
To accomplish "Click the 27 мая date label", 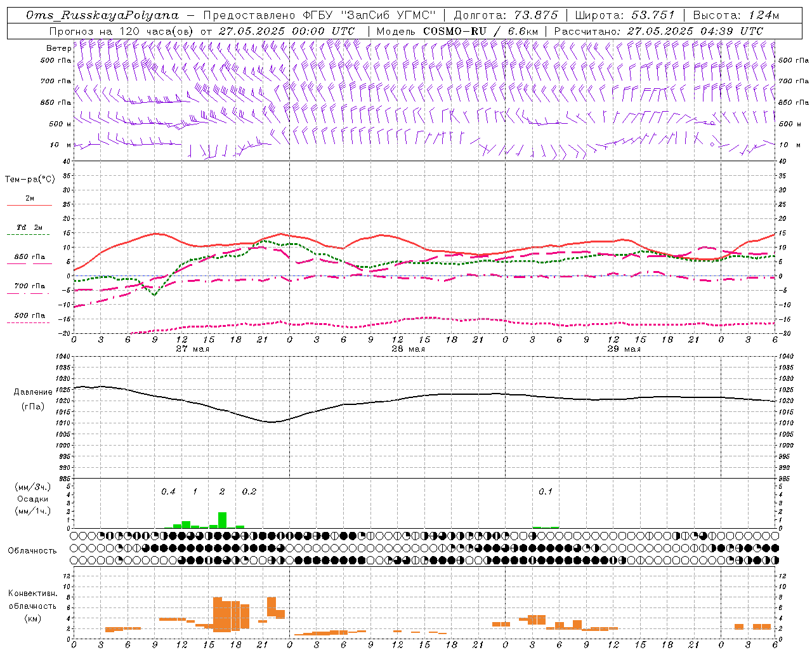I will pos(193,348).
